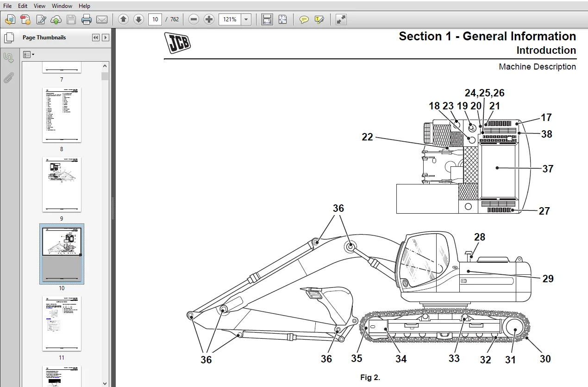Image resolution: width=588 pixels, height=387 pixels.
Task: Click the Edit/Sign document pencil icon
Action: (x=41, y=19)
